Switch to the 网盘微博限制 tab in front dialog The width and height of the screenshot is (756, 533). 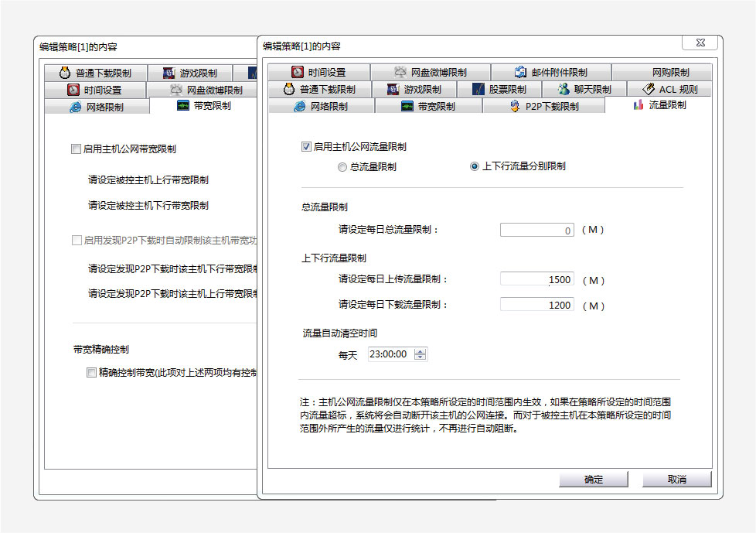coord(430,72)
